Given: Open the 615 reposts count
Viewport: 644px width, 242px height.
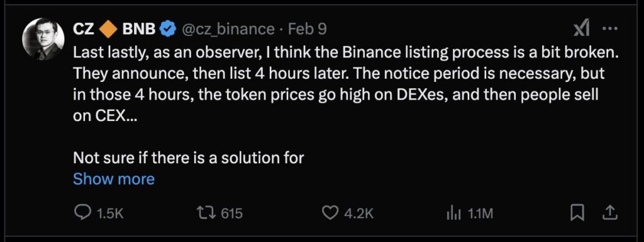Looking at the screenshot, I should 231,214.
